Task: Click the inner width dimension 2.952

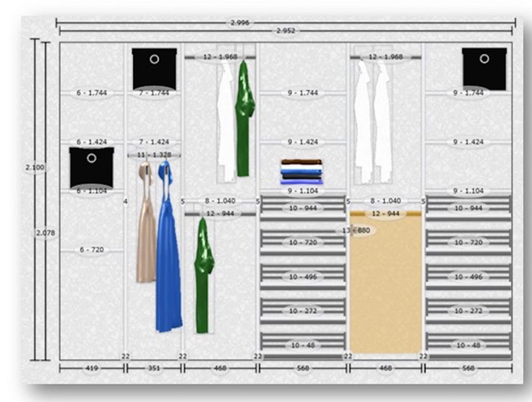Action: point(286,31)
